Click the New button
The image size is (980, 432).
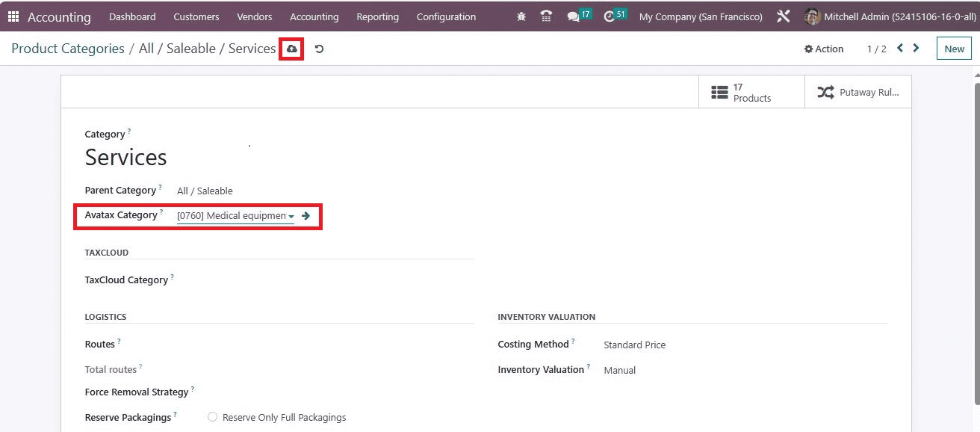(x=955, y=49)
